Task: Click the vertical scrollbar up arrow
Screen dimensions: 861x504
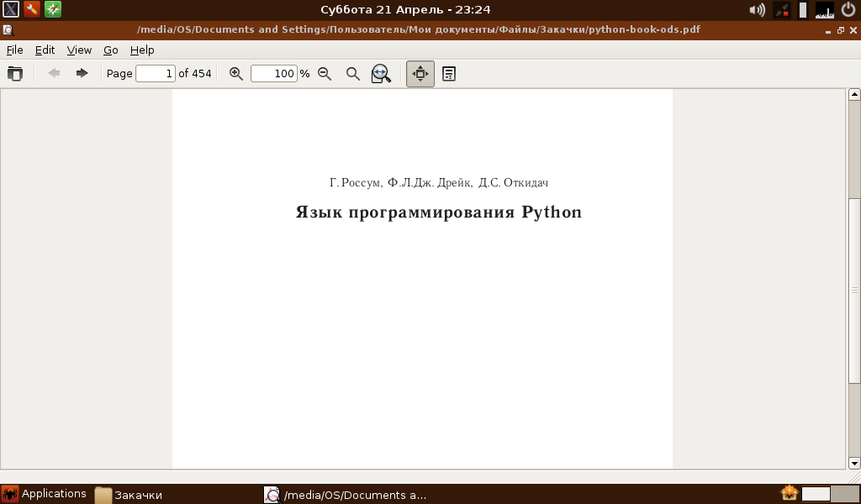Action: pos(854,94)
